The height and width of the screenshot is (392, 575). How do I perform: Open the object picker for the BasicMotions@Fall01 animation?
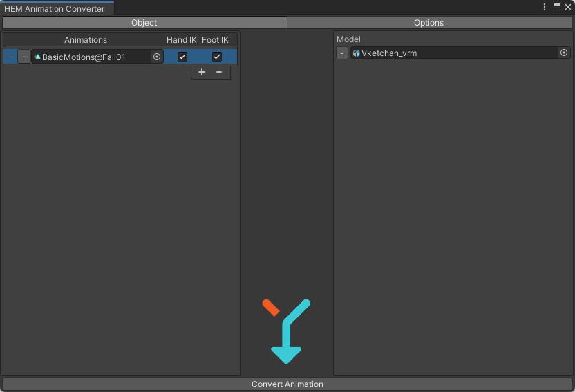pos(157,57)
